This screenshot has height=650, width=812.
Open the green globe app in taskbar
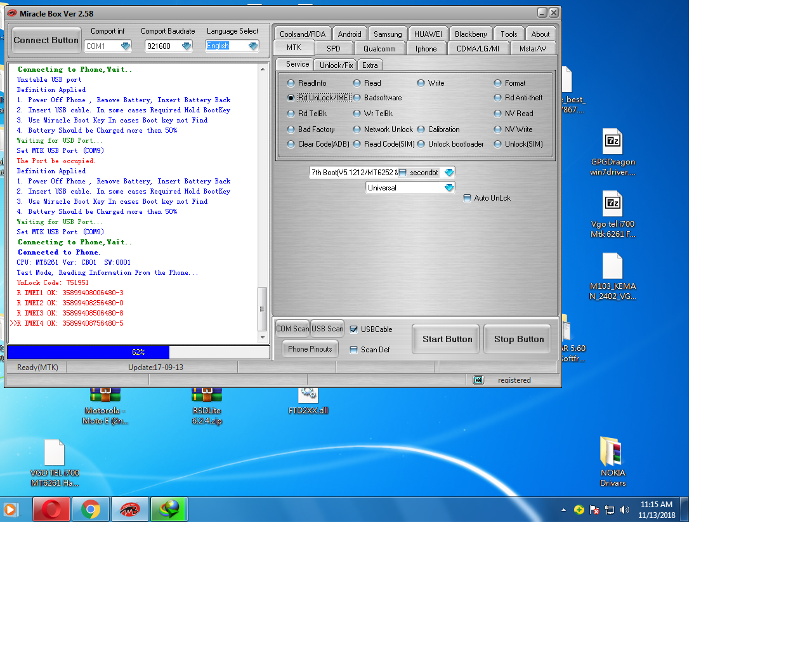(x=169, y=509)
